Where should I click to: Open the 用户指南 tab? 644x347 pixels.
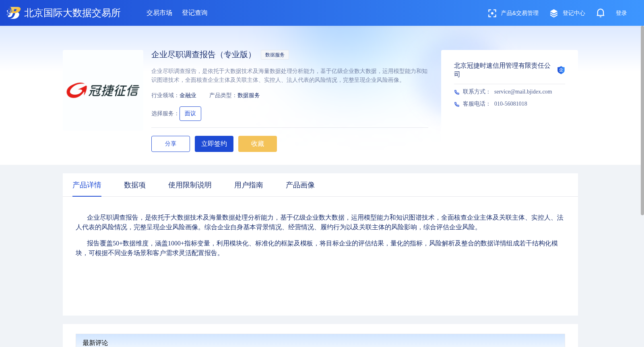click(249, 185)
